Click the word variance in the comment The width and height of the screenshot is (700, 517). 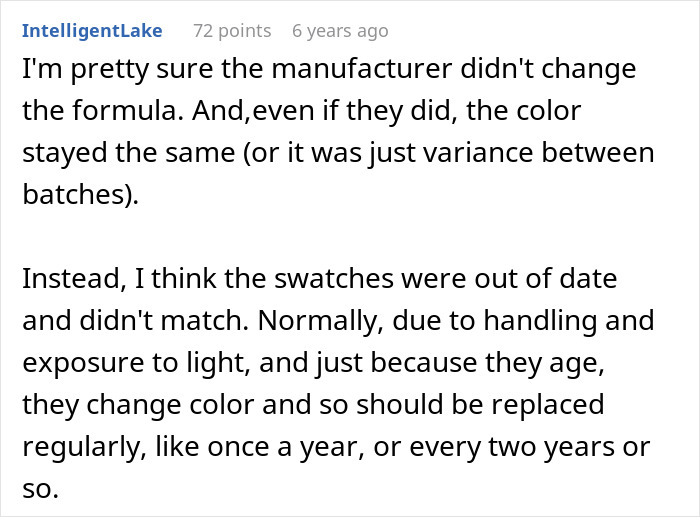click(x=524, y=155)
